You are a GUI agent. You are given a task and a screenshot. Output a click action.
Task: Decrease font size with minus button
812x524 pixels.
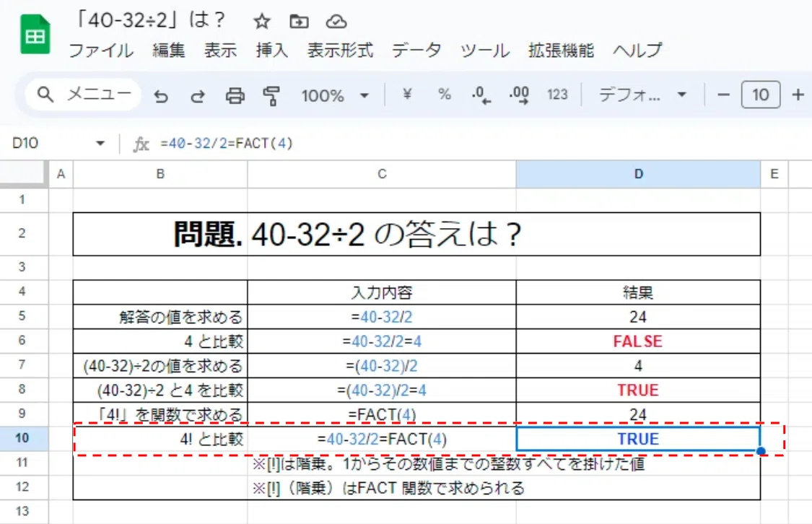tap(723, 95)
